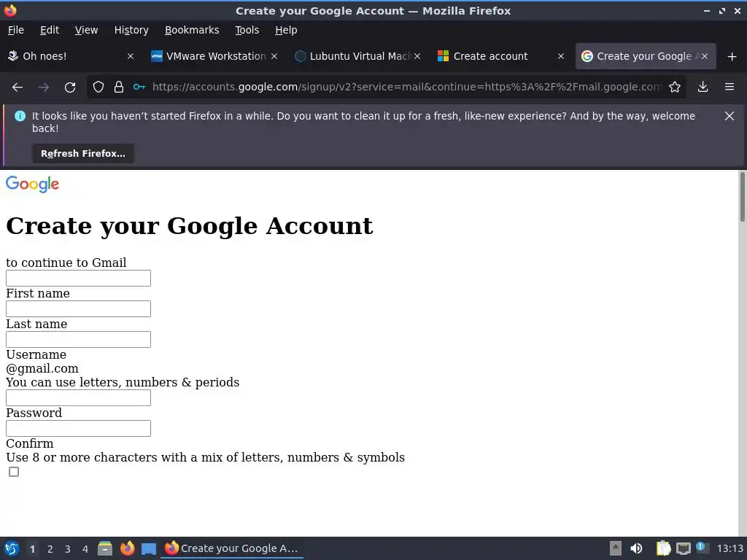Click the key permissions icon in the address bar
747x560 pixels.
point(139,87)
